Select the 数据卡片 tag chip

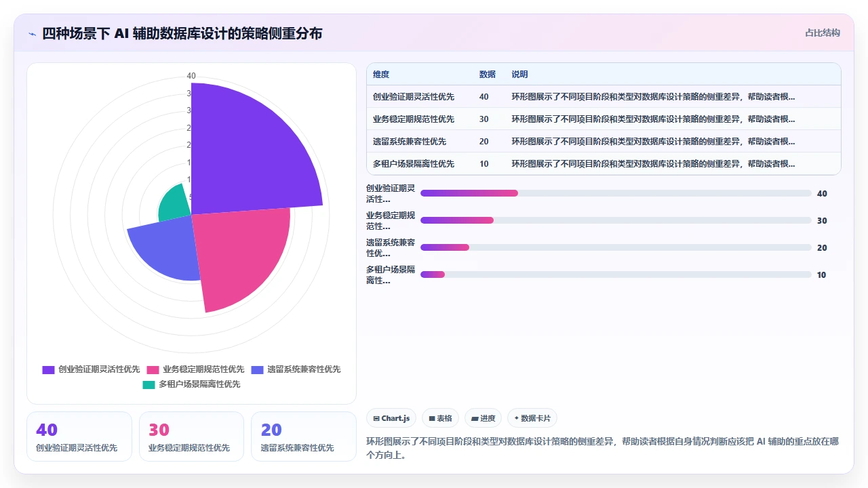point(532,419)
